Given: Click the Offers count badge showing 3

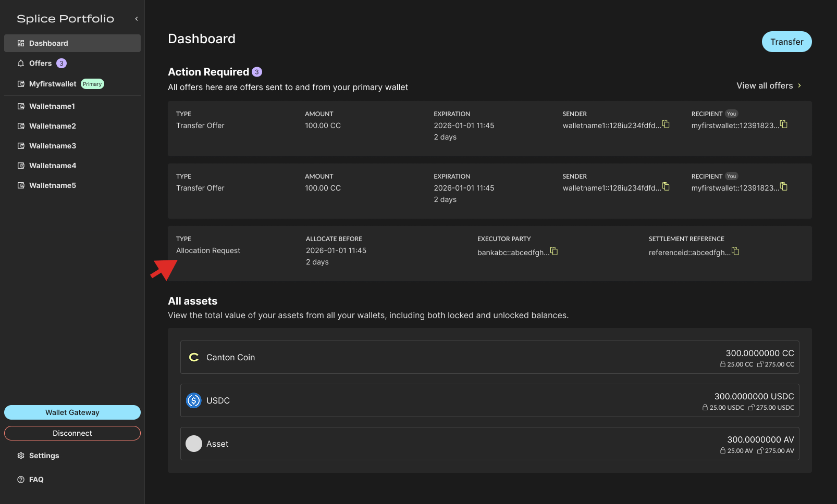Looking at the screenshot, I should pos(61,63).
